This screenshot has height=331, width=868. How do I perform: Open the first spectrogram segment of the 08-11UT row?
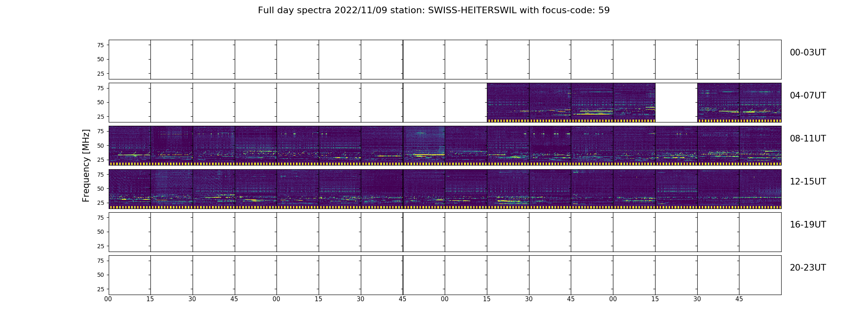click(129, 146)
